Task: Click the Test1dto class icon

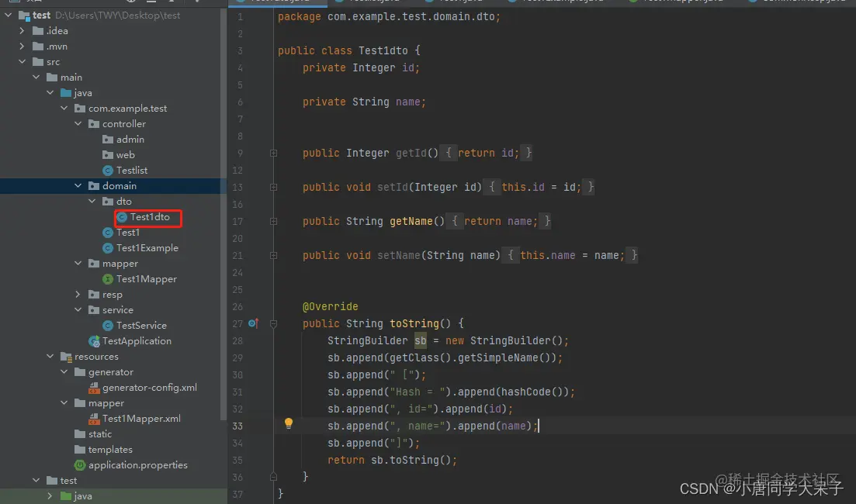Action: click(x=122, y=217)
